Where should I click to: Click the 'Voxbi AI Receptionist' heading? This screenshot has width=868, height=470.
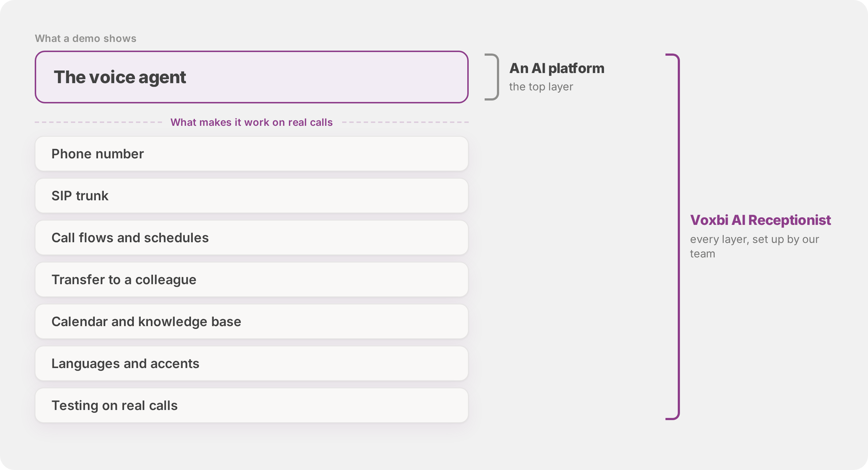coord(761,220)
